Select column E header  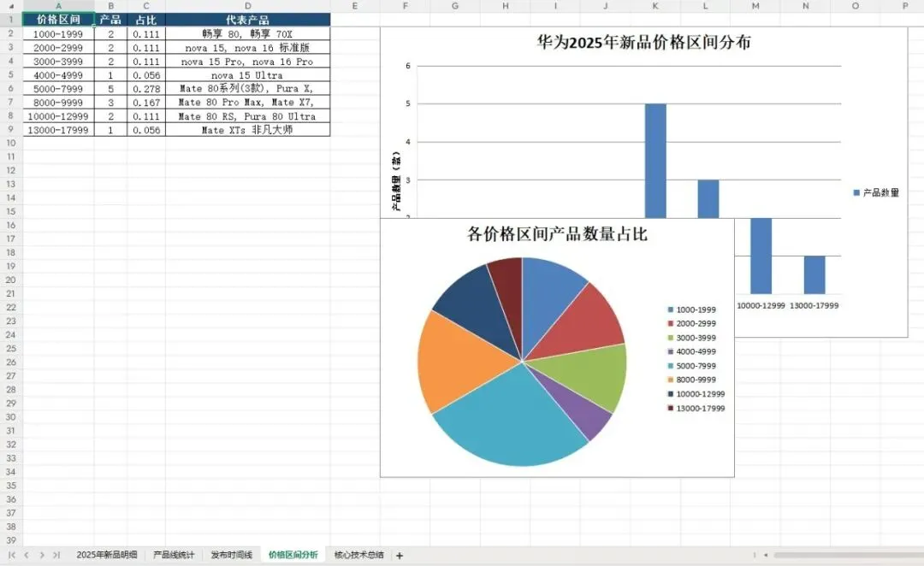(355, 6)
